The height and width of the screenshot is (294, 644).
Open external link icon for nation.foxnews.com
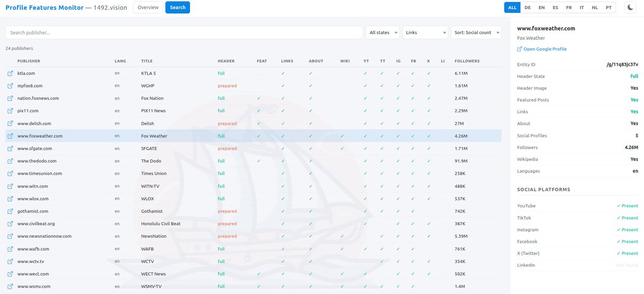coord(10,98)
